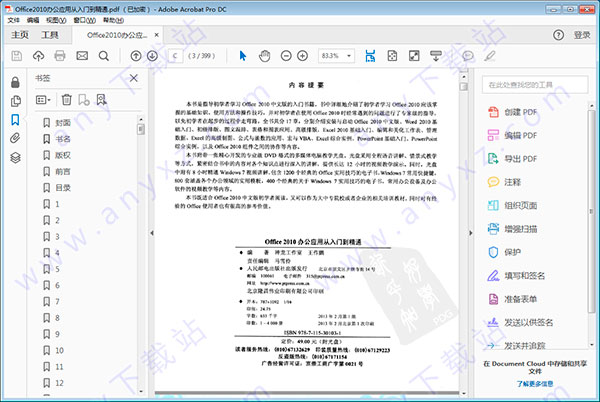Open the 编辑 PDF tool
This screenshot has width=600, height=402.
[513, 135]
